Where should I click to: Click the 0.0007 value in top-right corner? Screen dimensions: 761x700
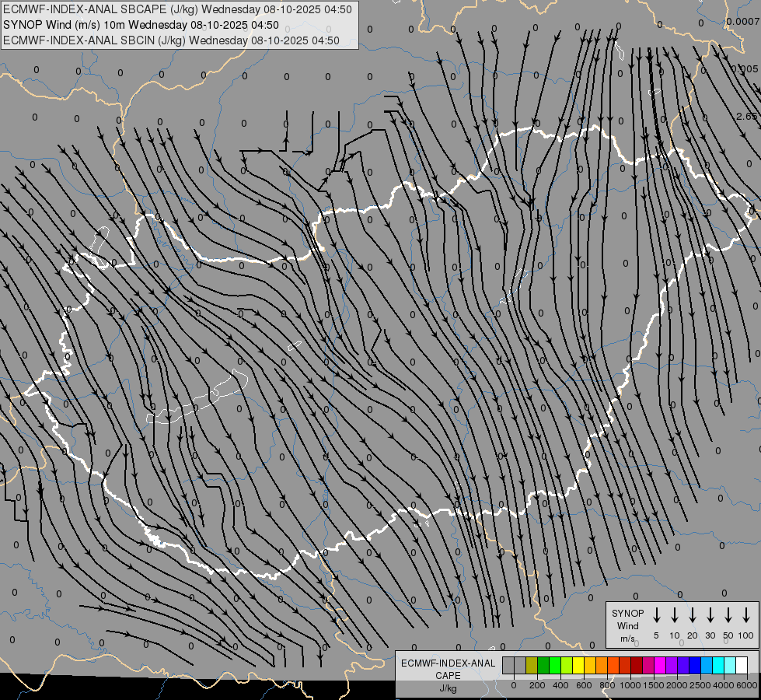[x=742, y=21]
